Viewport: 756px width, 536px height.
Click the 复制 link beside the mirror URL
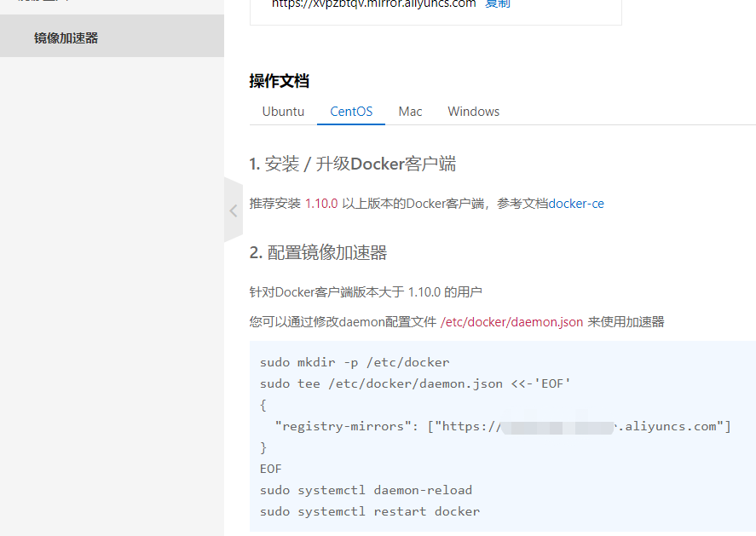tap(498, 3)
